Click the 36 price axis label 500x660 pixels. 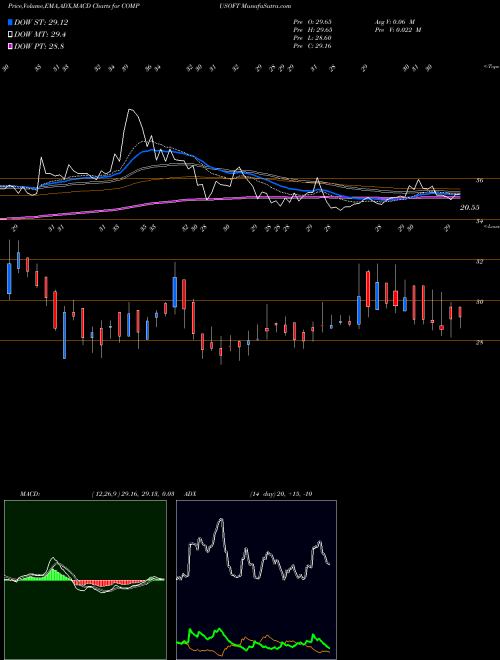[x=479, y=181]
